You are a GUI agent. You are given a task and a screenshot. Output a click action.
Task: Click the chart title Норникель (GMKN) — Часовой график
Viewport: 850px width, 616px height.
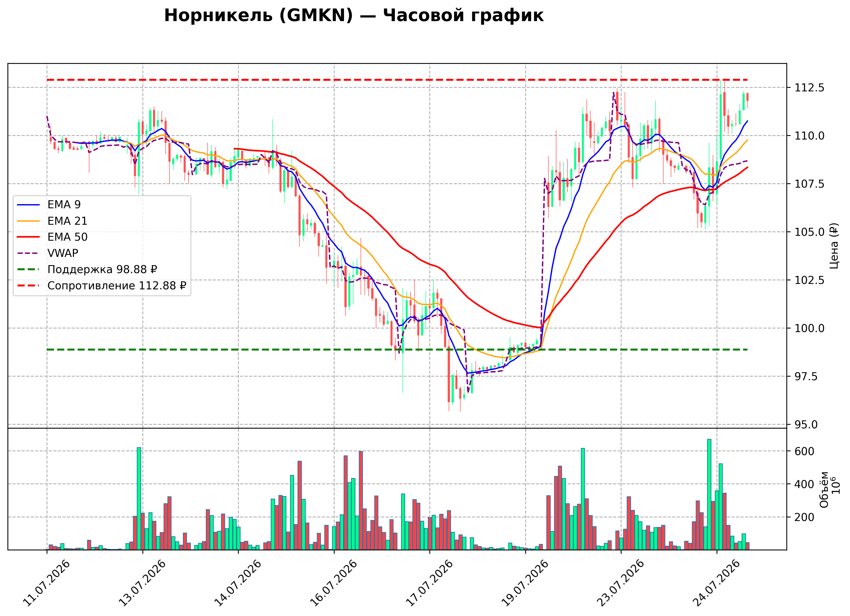point(354,16)
